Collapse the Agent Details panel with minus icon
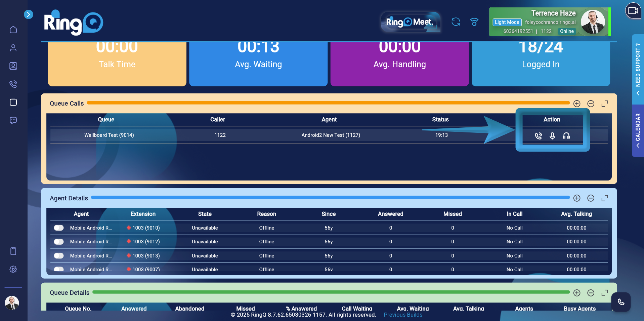Image resolution: width=644 pixels, height=321 pixels. pyautogui.click(x=591, y=198)
